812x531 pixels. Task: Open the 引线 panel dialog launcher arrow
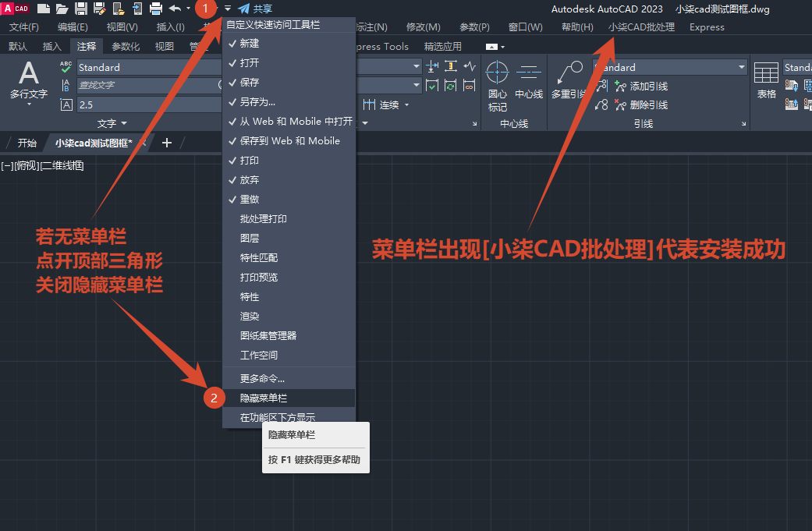tap(744, 124)
